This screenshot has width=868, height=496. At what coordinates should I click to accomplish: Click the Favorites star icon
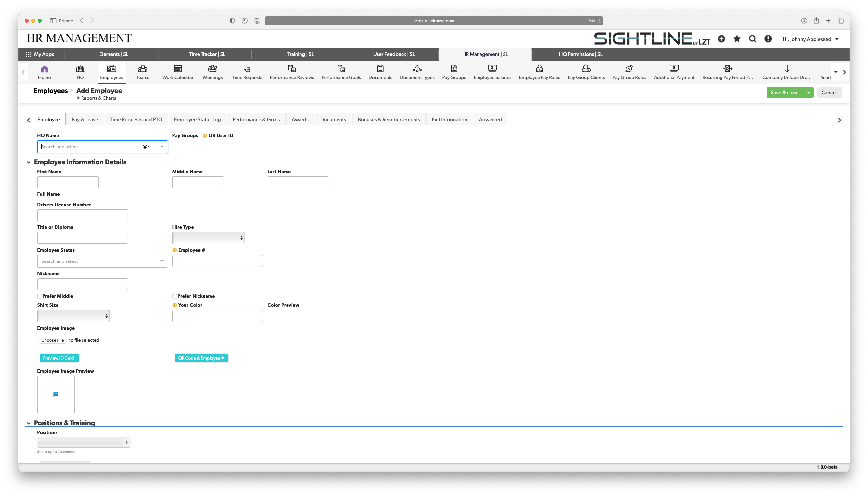click(x=737, y=39)
